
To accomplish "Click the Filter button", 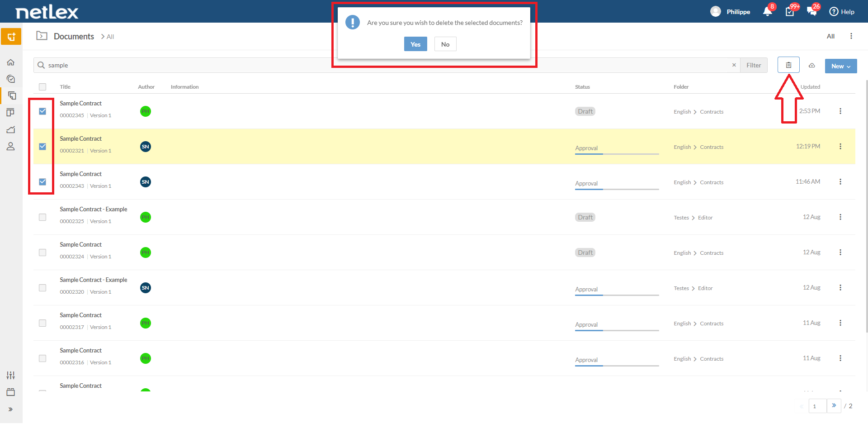I will pyautogui.click(x=754, y=65).
